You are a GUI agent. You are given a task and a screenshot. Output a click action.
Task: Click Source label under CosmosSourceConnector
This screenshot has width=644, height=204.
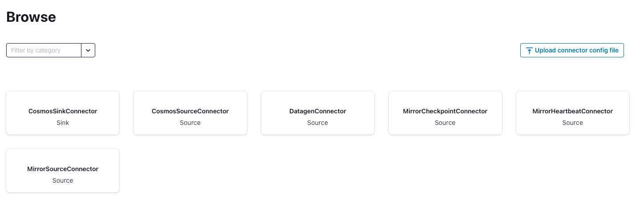coord(190,123)
